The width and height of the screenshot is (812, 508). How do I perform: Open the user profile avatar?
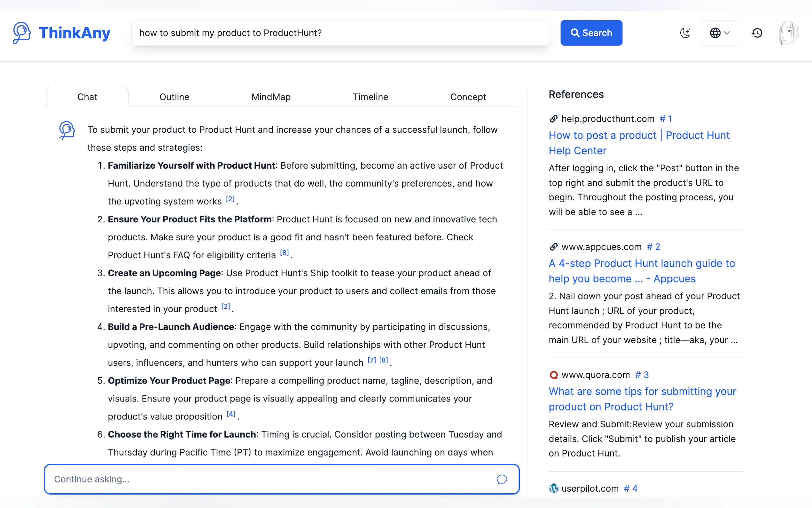788,33
